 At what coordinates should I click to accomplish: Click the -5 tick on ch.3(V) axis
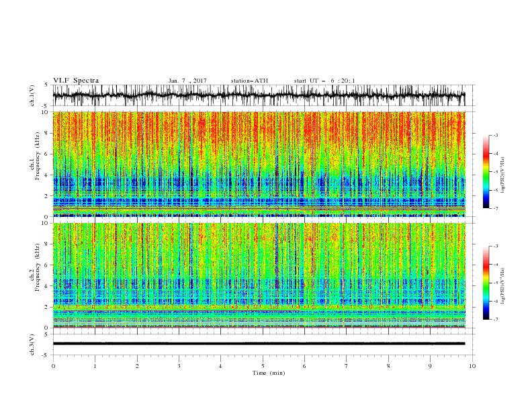(x=46, y=355)
